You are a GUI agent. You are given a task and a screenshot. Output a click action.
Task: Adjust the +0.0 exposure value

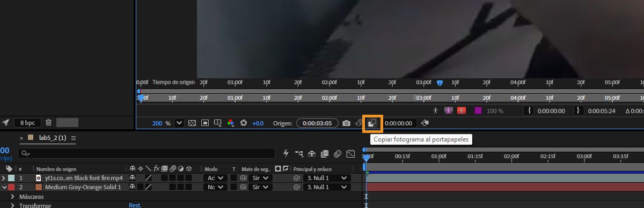click(258, 123)
